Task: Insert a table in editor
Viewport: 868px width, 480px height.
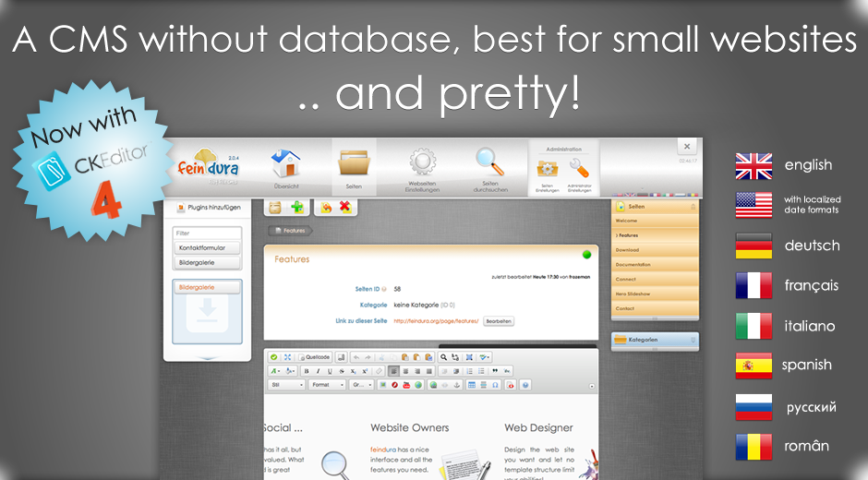Action: pyautogui.click(x=472, y=385)
